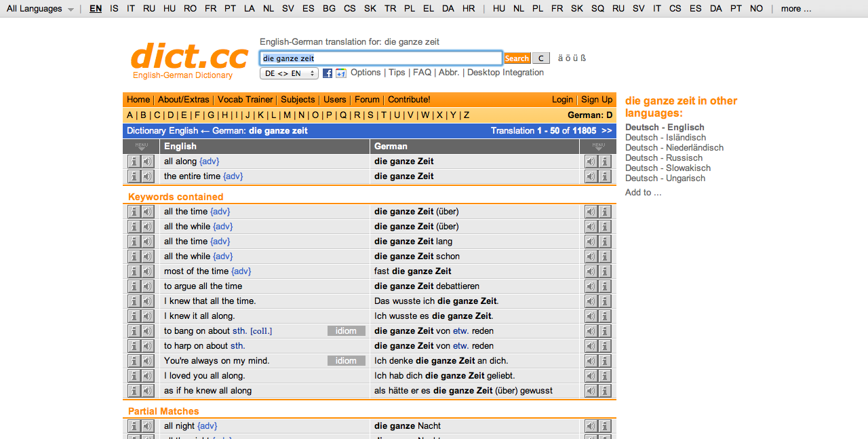
Task: Play German audio for 'Ich denke die ganze Zeit an dich.'
Action: coord(591,361)
